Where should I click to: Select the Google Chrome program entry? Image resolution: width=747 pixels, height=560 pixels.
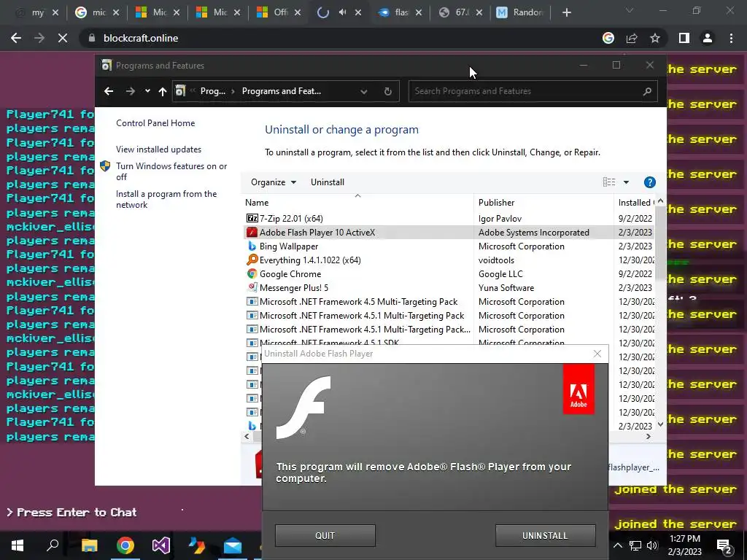(x=448, y=274)
